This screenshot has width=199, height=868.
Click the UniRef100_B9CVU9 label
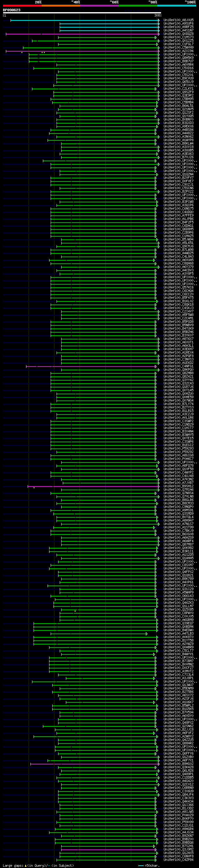[x=178, y=79]
